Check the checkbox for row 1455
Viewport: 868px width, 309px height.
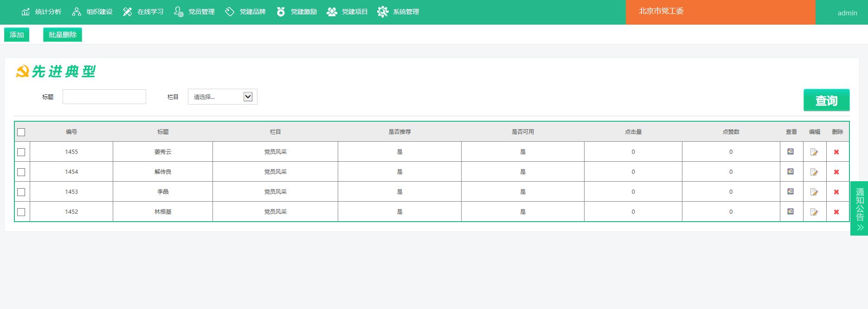21,152
